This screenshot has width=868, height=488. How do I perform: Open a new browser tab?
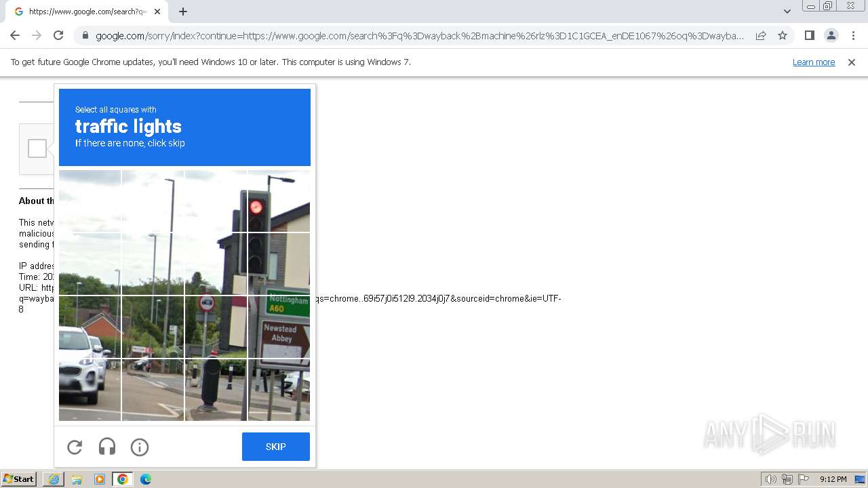pyautogui.click(x=183, y=12)
